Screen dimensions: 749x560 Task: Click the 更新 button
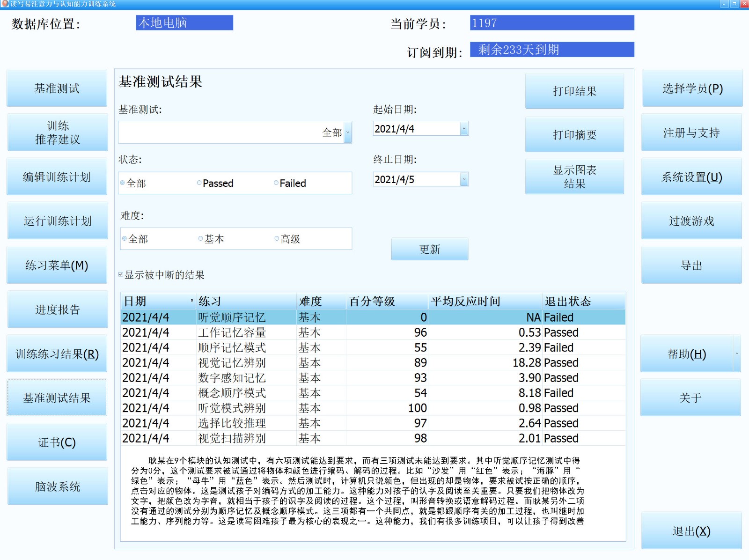430,249
